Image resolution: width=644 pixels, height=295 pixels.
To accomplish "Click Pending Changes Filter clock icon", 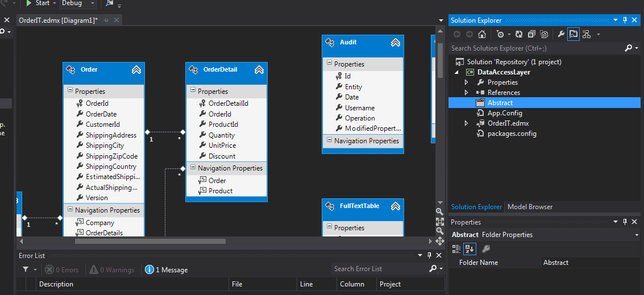I will tap(500, 35).
